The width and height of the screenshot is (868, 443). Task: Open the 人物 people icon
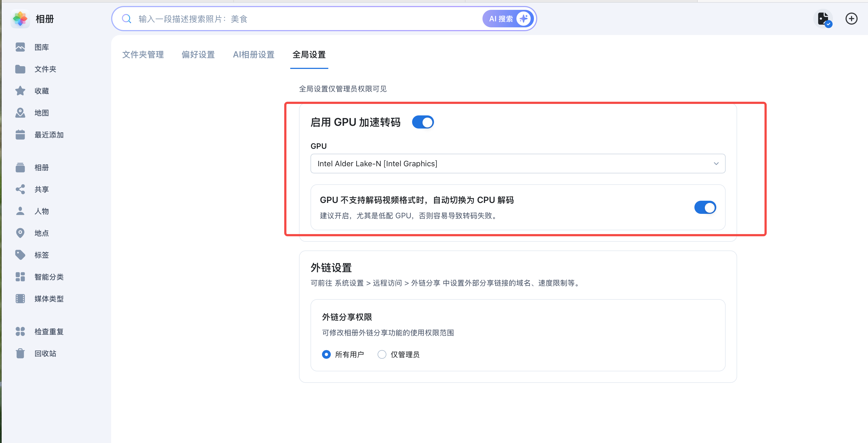20,211
